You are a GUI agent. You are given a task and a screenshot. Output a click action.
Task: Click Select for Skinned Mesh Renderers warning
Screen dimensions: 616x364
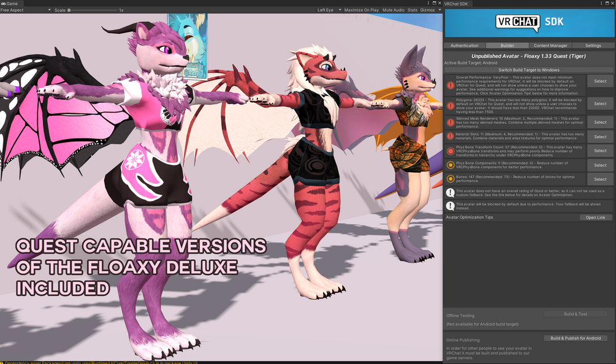[600, 122]
